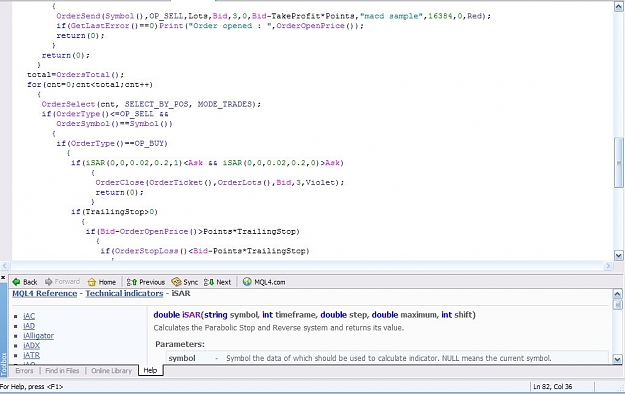Click the Toolbox vertical label

click(x=4, y=364)
